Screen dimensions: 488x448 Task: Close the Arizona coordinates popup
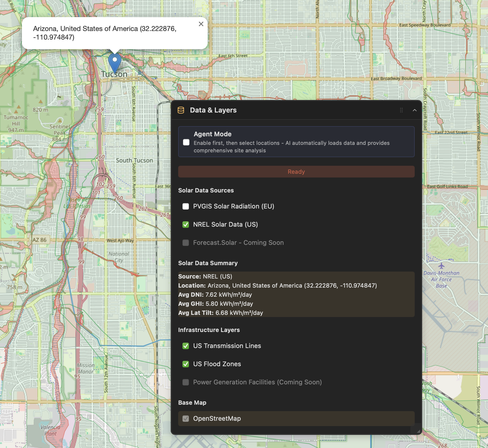[x=201, y=24]
